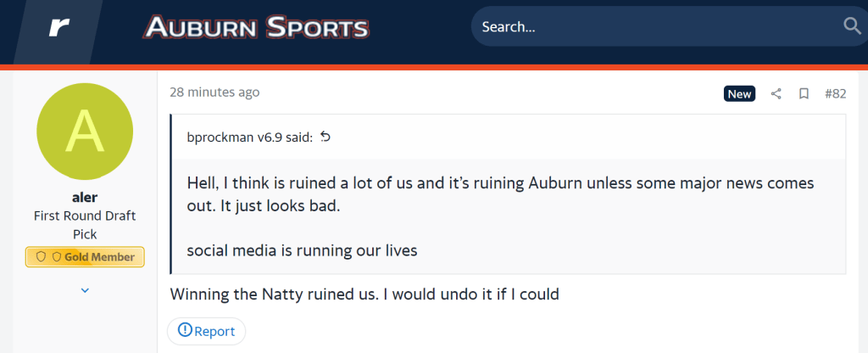Open the '28 minutes ago' timestamp permalink
The height and width of the screenshot is (353, 868).
214,92
